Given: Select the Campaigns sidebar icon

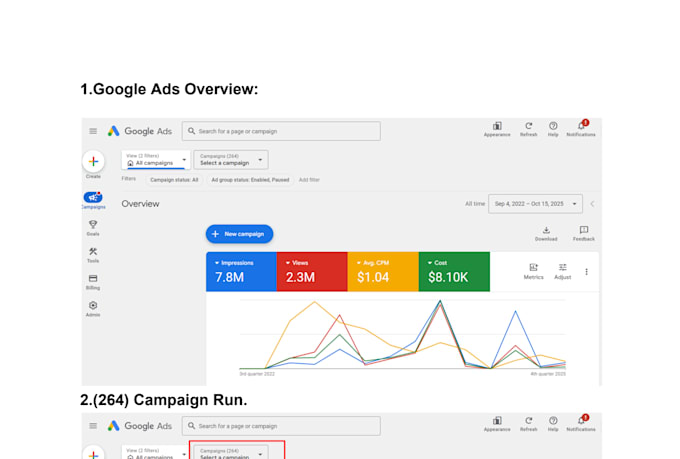Looking at the screenshot, I should 93,198.
